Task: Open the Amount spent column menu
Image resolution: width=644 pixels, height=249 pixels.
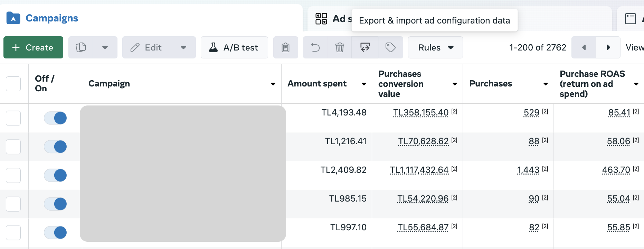Action: [364, 84]
